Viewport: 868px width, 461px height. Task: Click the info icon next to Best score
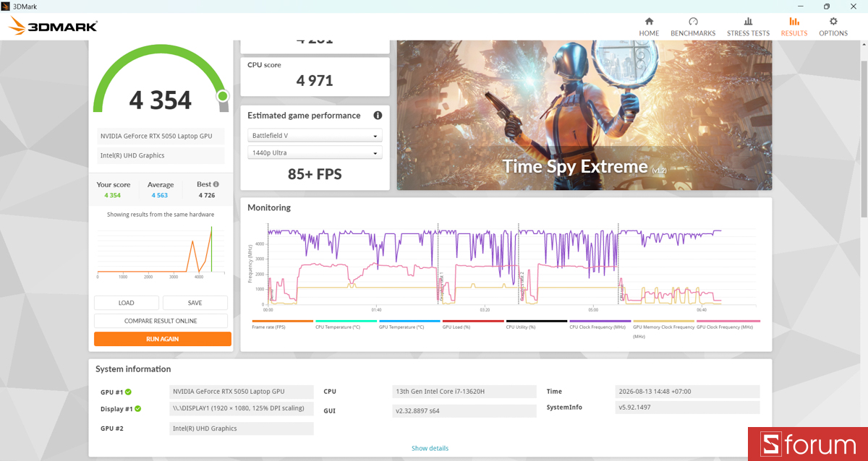[x=217, y=184]
